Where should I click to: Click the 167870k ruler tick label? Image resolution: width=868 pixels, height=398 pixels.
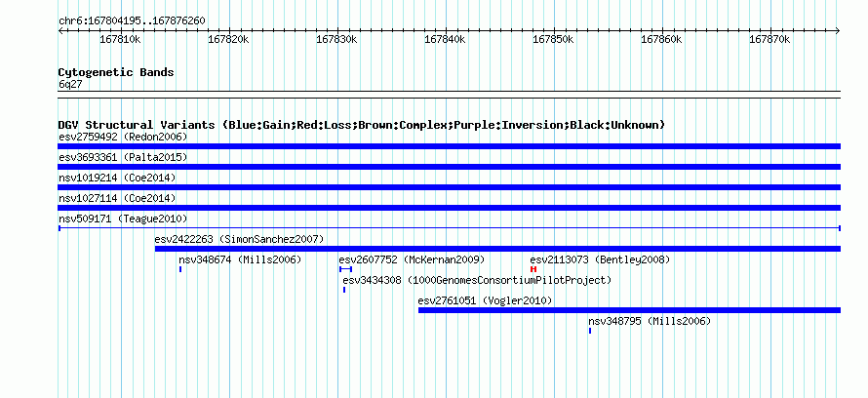click(x=769, y=40)
